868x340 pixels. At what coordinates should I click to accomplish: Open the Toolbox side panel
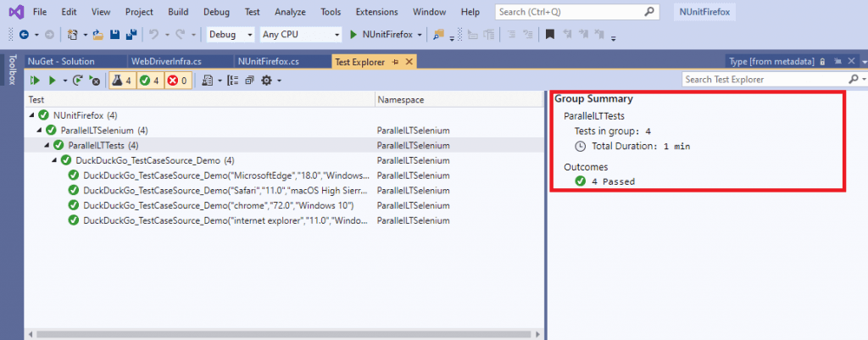click(x=12, y=70)
